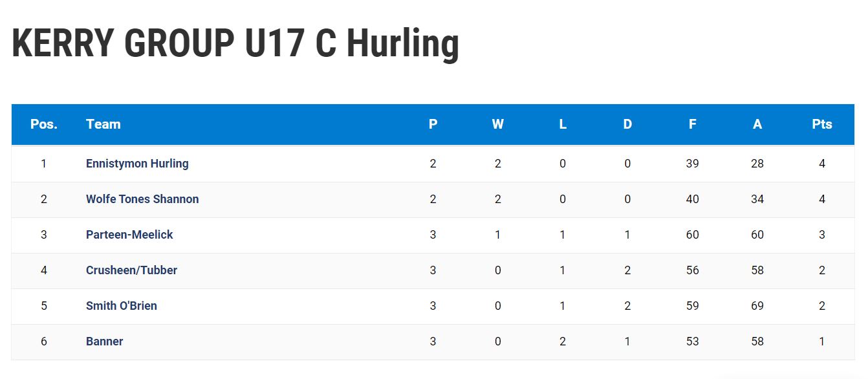Click the D column header
The image size is (868, 379).
pyautogui.click(x=627, y=124)
